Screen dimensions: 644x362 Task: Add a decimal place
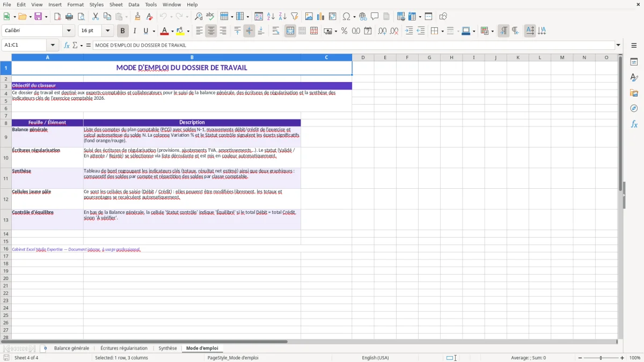382,31
